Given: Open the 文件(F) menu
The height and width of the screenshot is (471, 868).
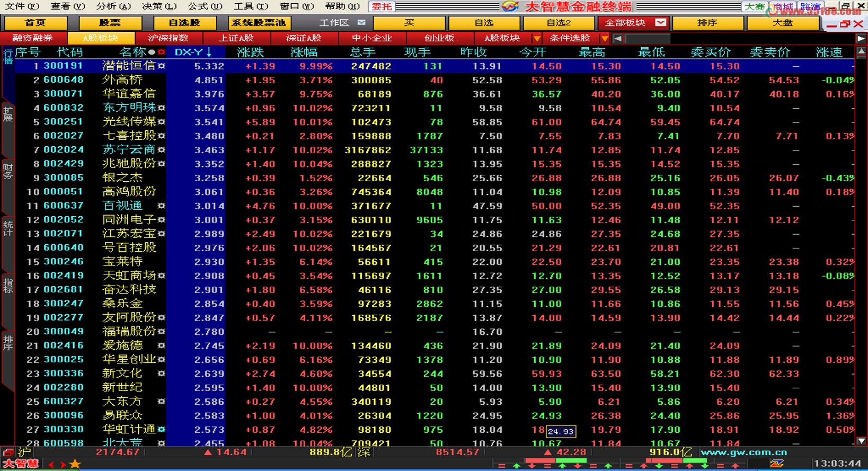Looking at the screenshot, I should pos(22,6).
